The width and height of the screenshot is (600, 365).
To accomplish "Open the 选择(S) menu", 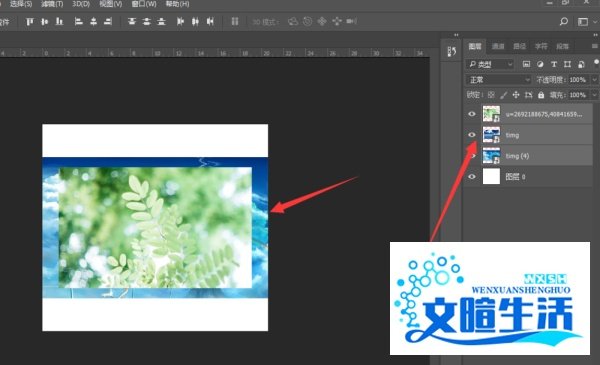I will click(x=21, y=4).
